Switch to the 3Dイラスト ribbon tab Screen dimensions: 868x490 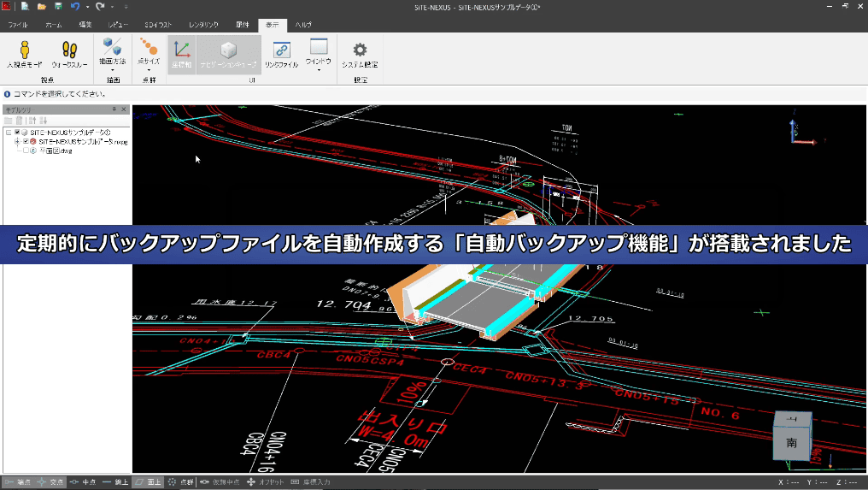(158, 25)
